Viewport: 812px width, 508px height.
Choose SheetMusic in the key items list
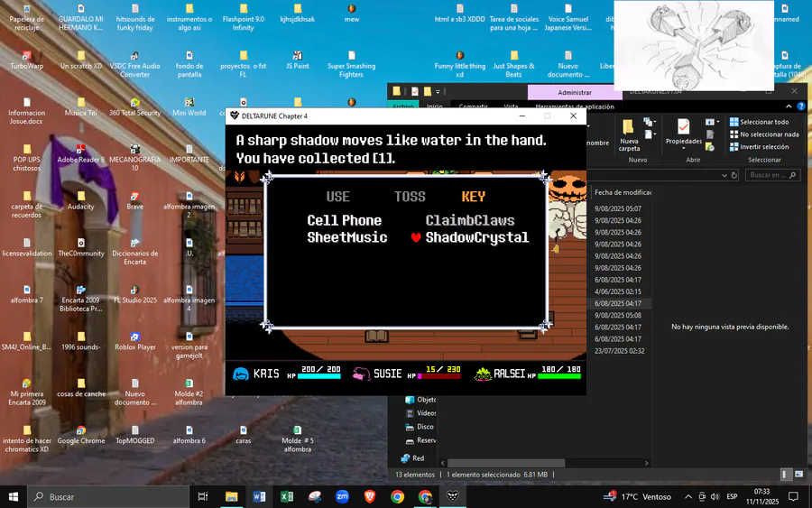[x=347, y=237]
